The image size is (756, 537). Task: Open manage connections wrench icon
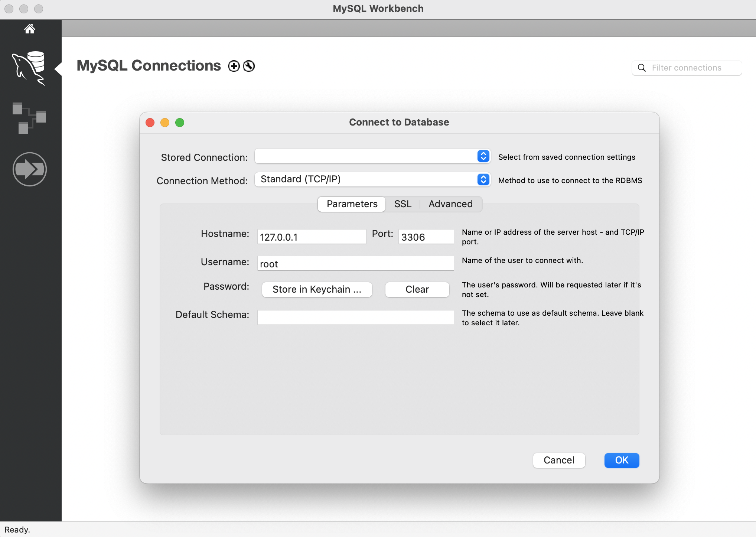click(x=249, y=66)
